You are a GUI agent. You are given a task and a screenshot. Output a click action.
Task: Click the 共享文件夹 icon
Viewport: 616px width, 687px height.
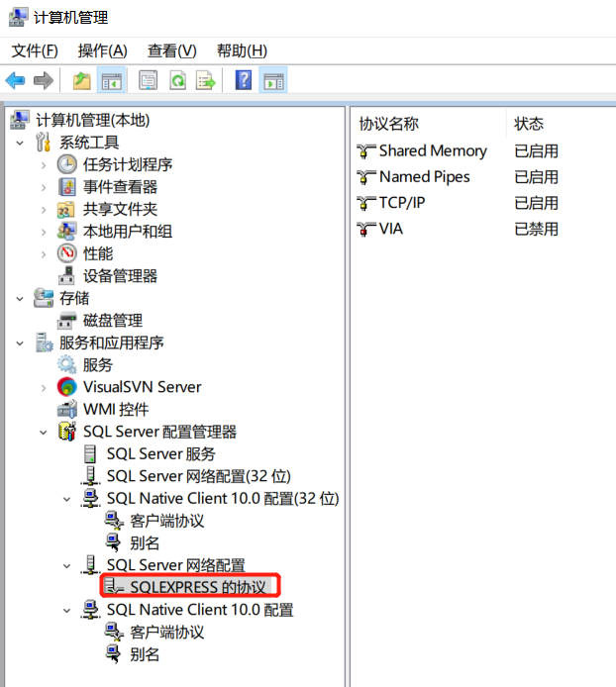66,210
